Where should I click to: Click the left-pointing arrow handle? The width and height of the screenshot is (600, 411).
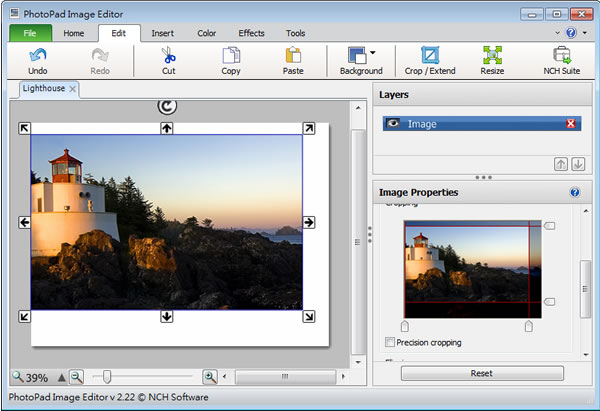pyautogui.click(x=24, y=222)
